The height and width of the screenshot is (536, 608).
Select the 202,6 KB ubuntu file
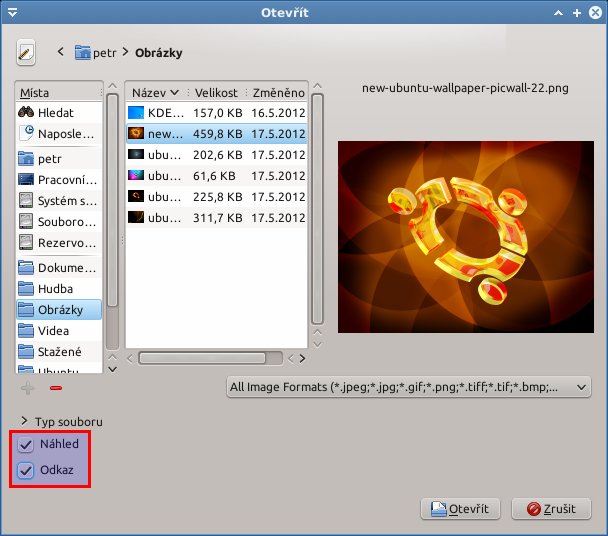(x=217, y=155)
